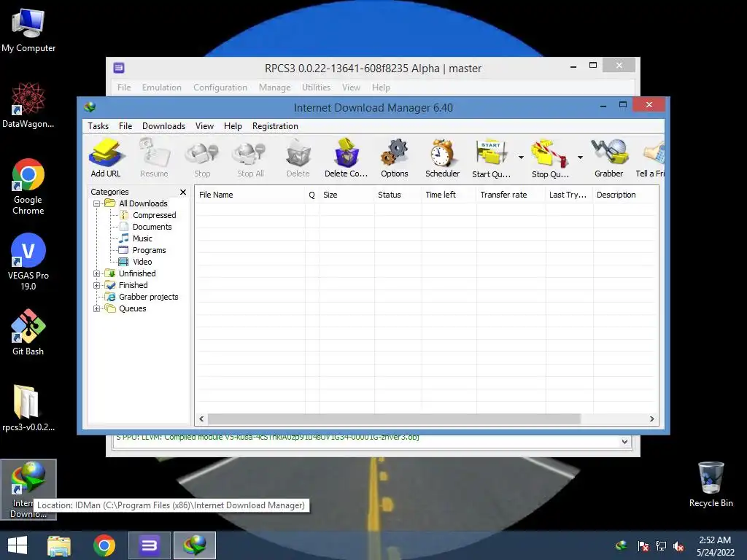Click the Resume toolbar icon
747x560 pixels.
154,158
